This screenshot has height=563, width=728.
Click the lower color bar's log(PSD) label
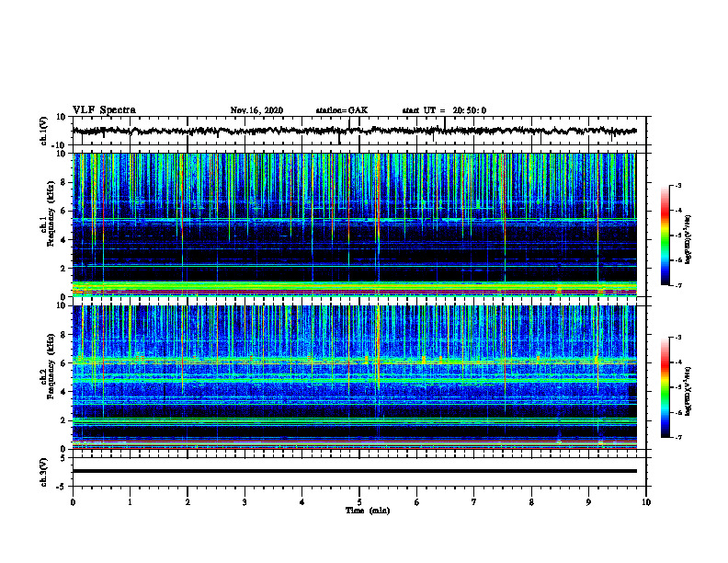tap(688, 391)
